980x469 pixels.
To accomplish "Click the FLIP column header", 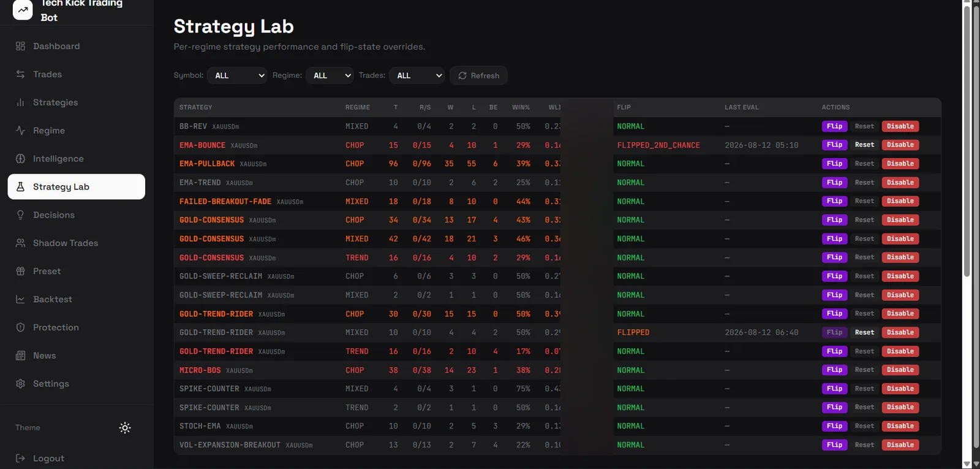I will (624, 107).
